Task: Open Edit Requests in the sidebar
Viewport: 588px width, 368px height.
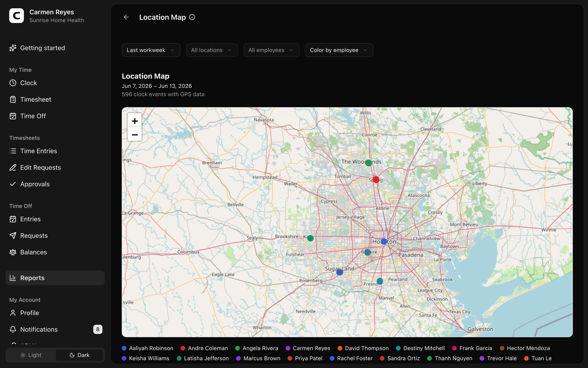Action: (x=55, y=167)
